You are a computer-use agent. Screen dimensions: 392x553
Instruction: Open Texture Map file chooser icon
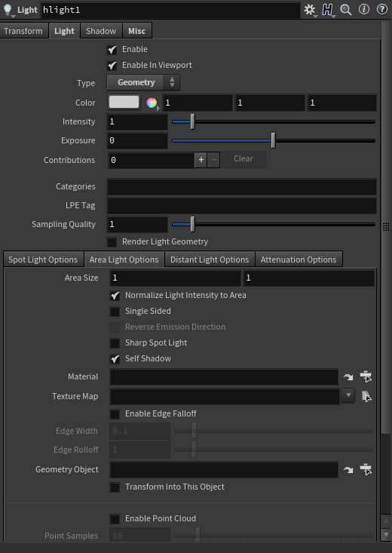click(x=366, y=396)
